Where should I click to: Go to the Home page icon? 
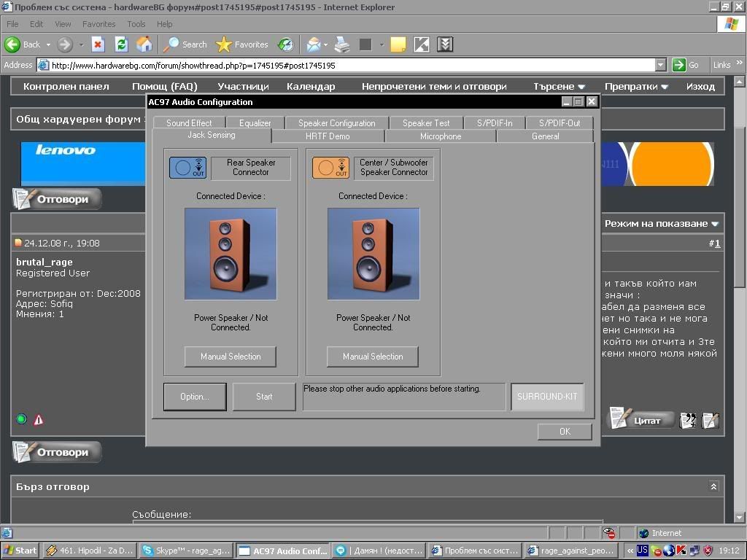144,44
